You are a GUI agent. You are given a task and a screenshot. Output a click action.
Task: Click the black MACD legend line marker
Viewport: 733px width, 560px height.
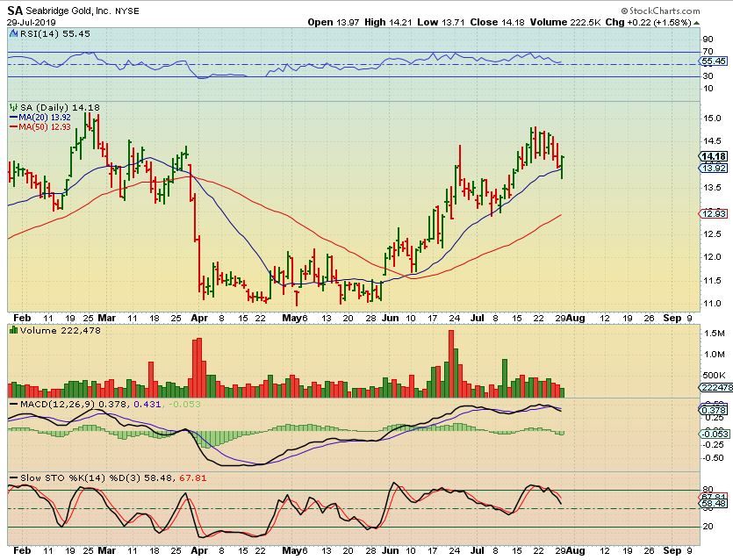coord(14,405)
